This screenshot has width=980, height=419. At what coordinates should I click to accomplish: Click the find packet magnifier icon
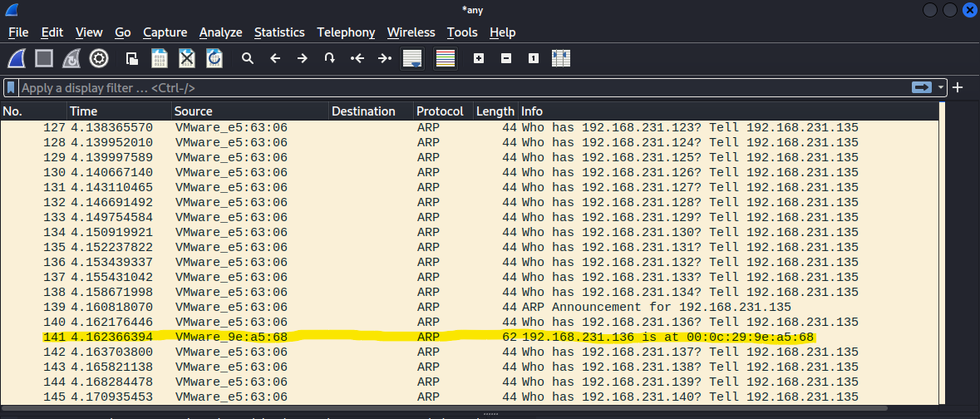(x=247, y=58)
